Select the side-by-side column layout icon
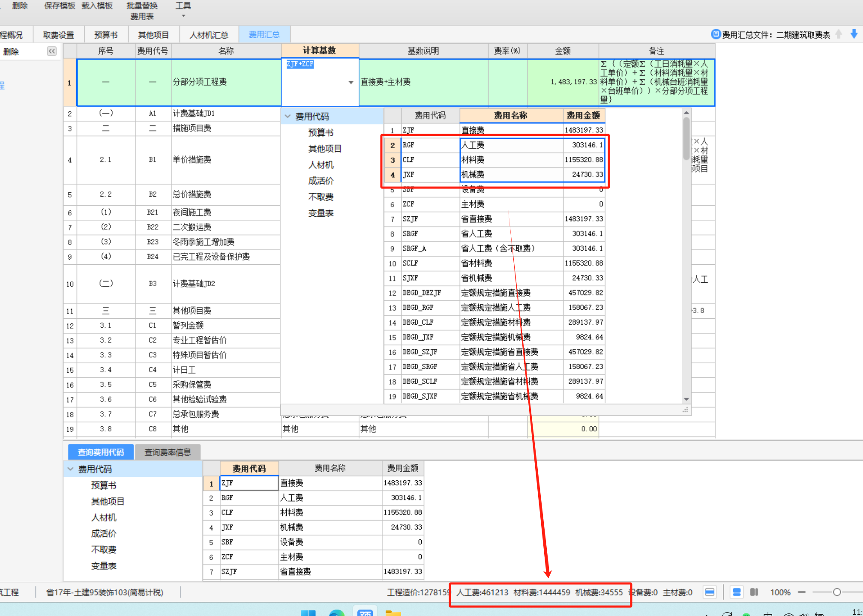The height and width of the screenshot is (616, 863). click(x=754, y=592)
